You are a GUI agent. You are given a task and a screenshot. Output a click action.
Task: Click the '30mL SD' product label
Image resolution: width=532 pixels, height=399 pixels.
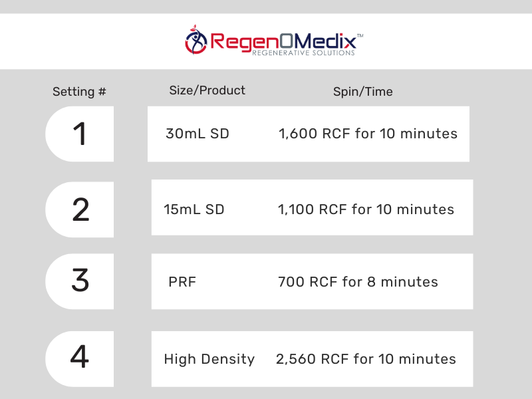click(x=198, y=134)
